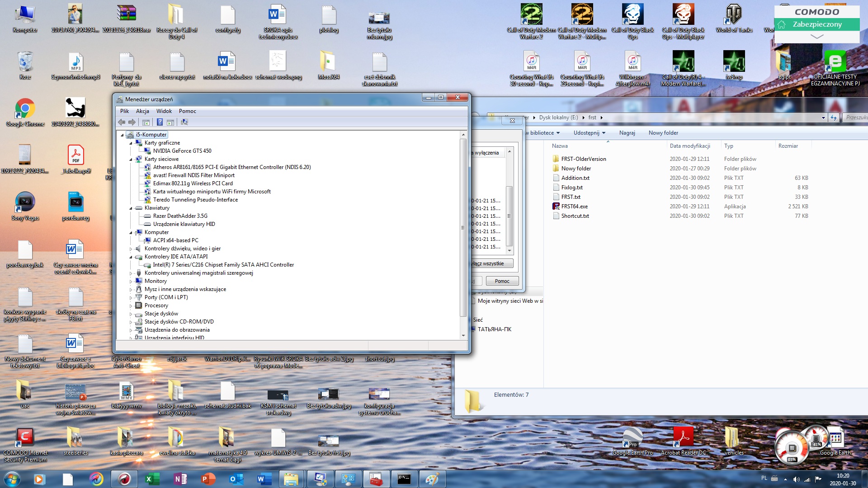
Task: Open OneNote from the taskbar
Action: (x=180, y=479)
